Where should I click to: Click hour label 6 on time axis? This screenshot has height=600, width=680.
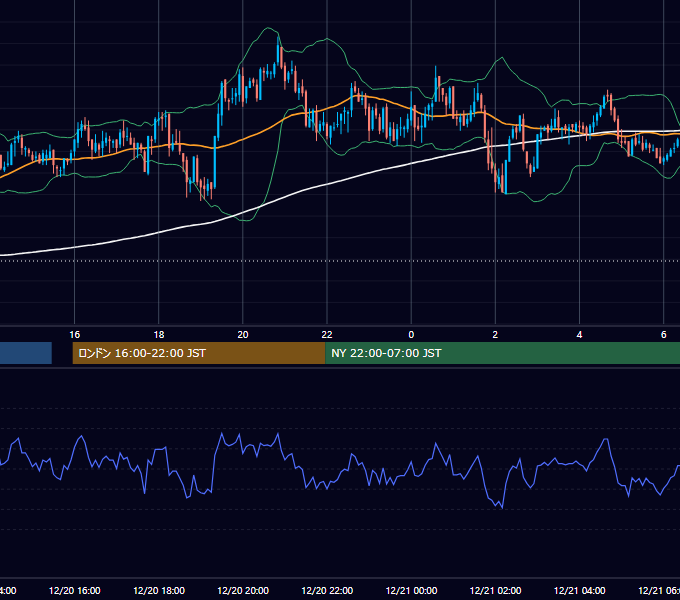point(664,335)
